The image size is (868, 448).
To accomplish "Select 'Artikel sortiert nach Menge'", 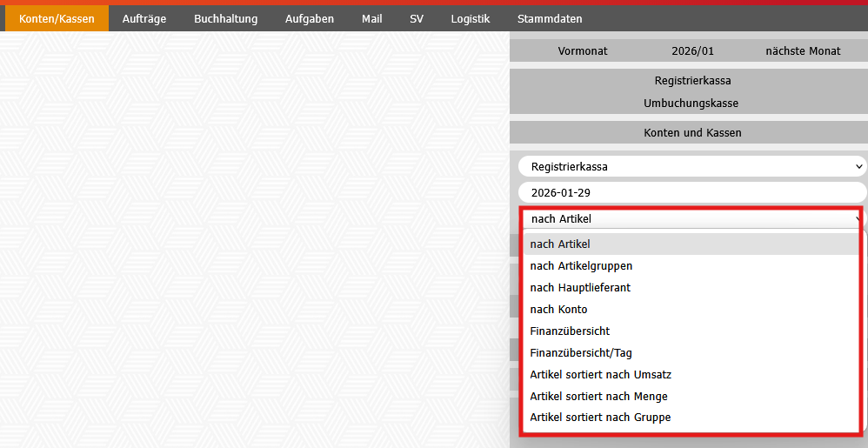I will [x=598, y=397].
